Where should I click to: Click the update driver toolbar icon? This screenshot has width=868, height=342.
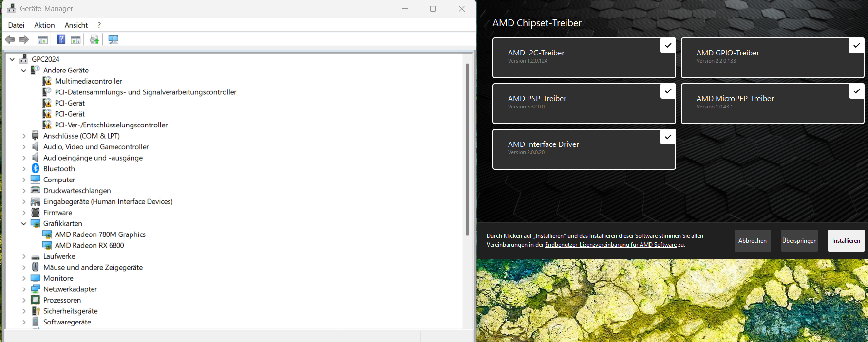coord(94,39)
